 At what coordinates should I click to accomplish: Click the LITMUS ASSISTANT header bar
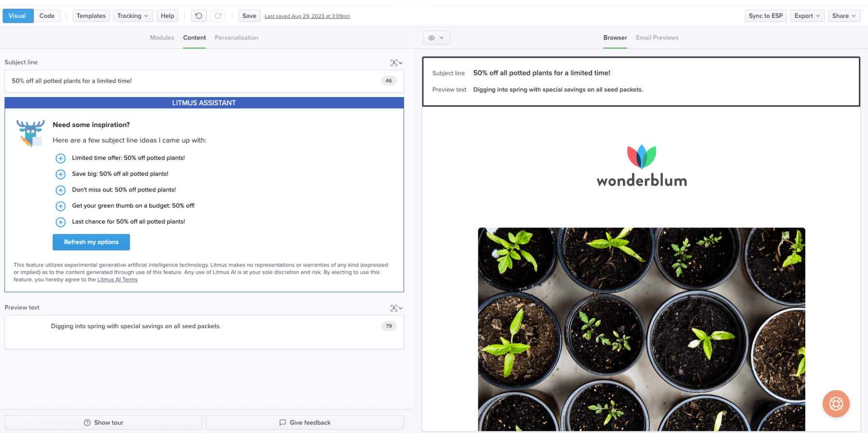point(204,103)
